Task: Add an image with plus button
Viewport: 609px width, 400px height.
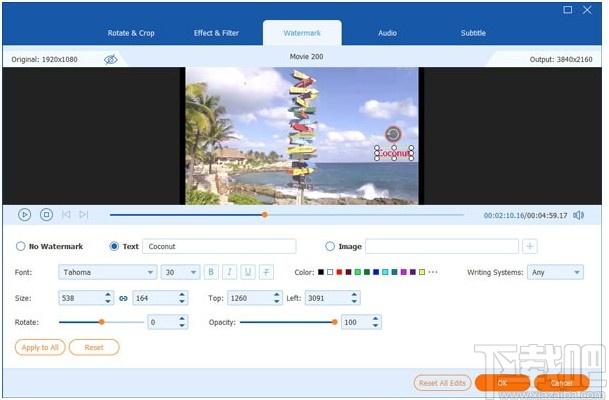Action: [x=530, y=246]
